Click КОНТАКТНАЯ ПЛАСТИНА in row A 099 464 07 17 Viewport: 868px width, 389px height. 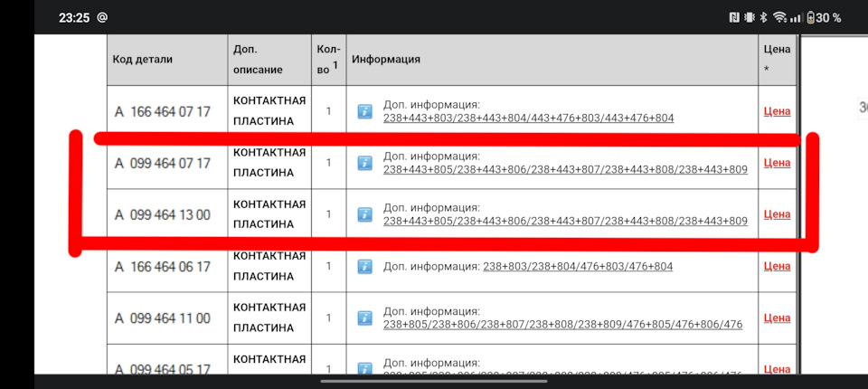click(269, 162)
